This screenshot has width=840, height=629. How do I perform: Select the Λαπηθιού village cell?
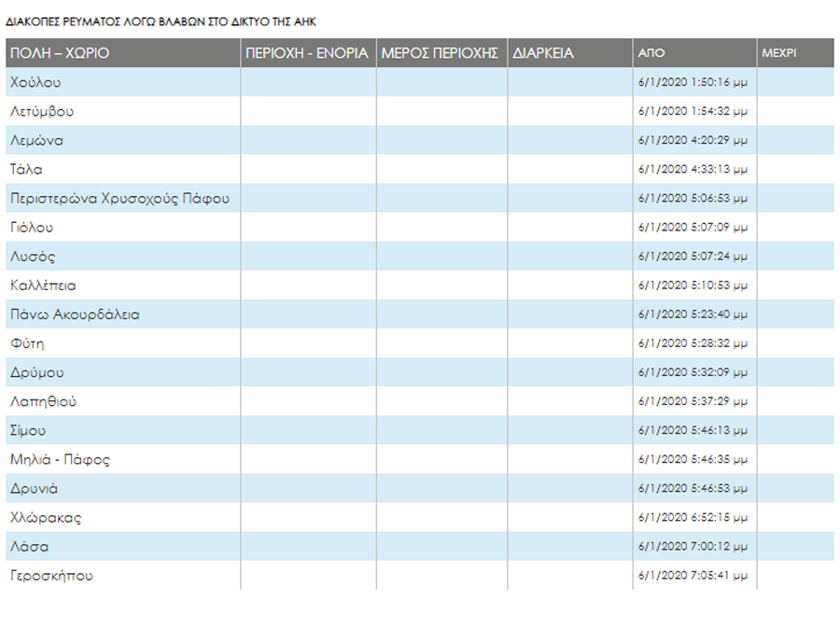click(123, 400)
